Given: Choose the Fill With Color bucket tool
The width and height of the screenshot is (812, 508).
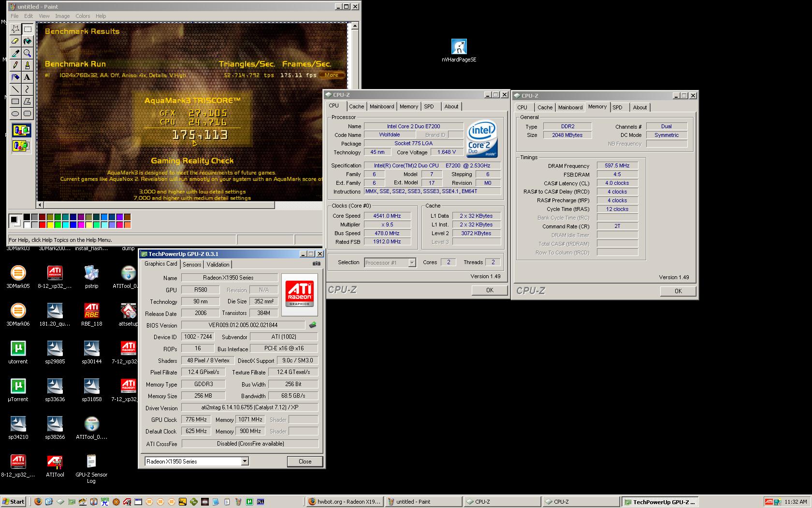Looking at the screenshot, I should pos(28,41).
